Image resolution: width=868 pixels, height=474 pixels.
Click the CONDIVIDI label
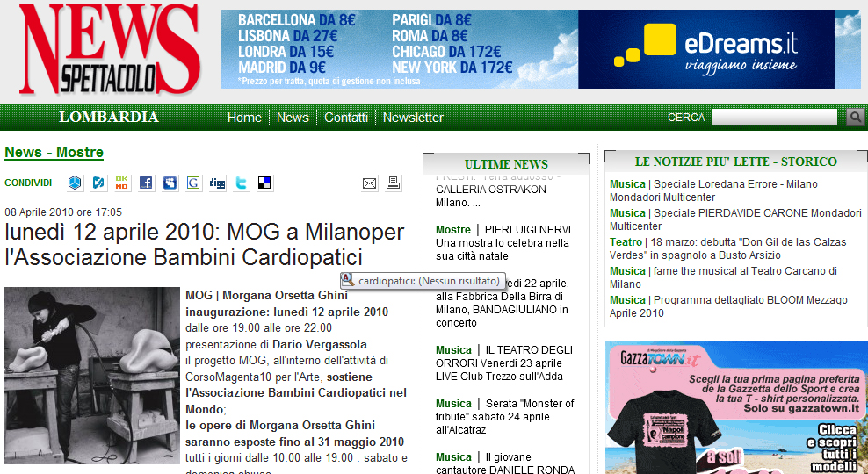[28, 183]
